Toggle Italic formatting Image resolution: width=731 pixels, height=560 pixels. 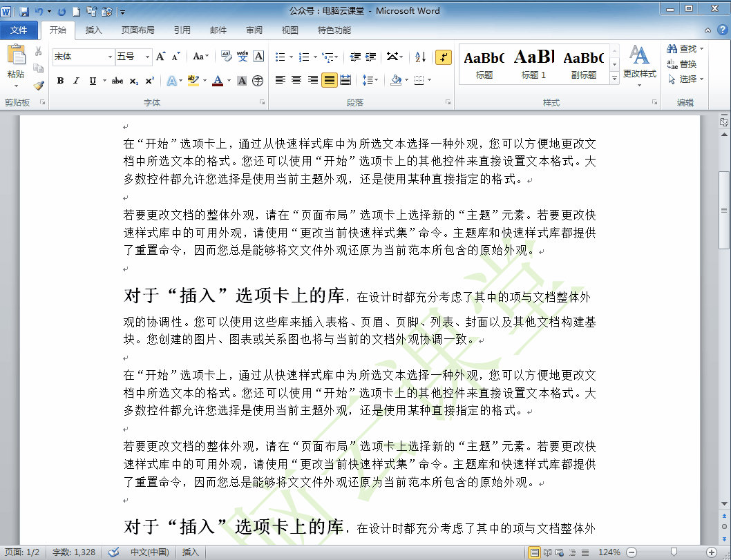coord(76,81)
